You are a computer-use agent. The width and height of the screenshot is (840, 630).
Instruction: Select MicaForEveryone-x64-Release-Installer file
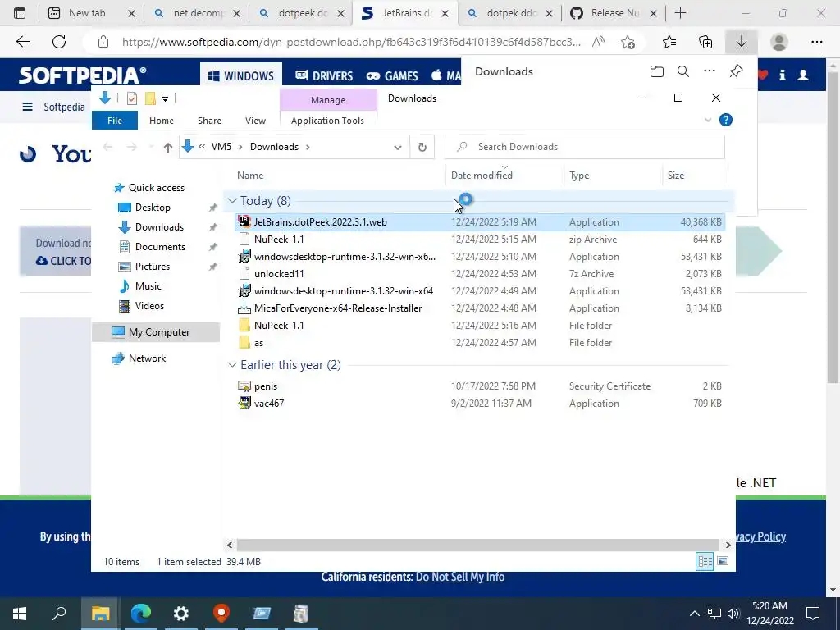[479, 308]
